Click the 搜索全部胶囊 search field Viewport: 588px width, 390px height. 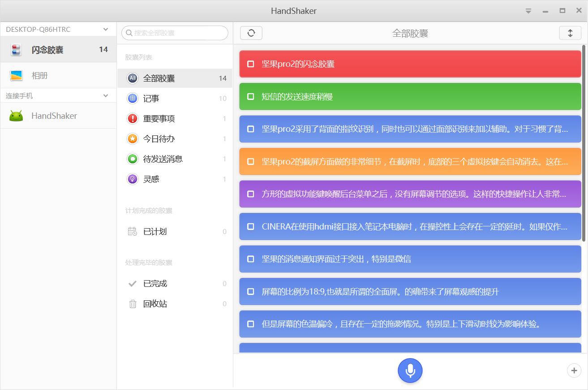click(175, 33)
